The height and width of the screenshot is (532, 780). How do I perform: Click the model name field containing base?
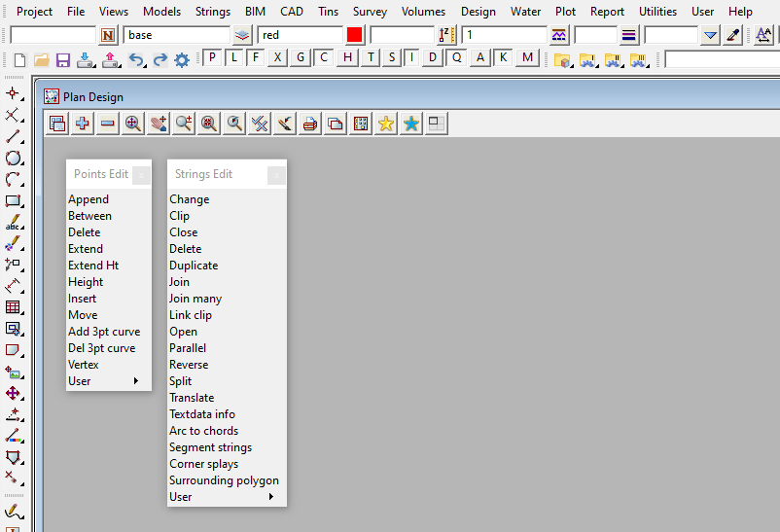click(176, 35)
